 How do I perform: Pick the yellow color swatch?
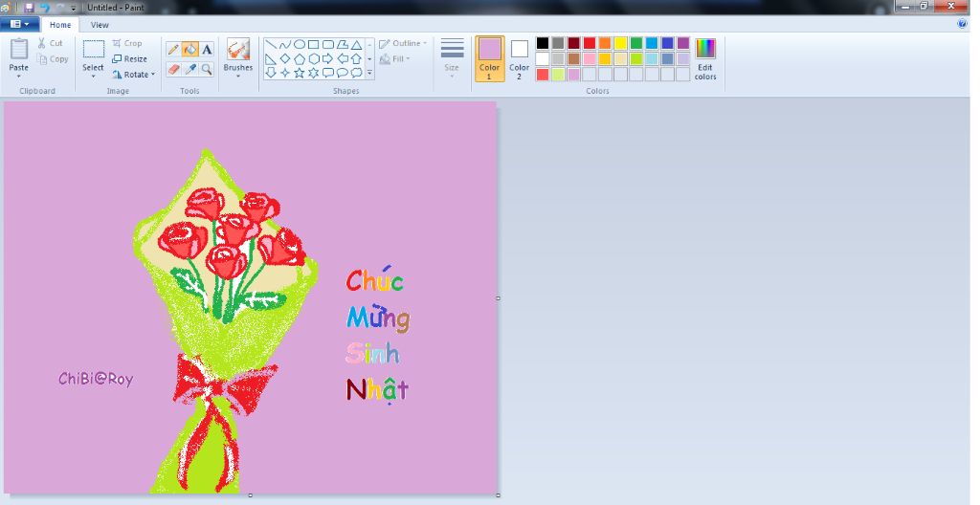620,43
